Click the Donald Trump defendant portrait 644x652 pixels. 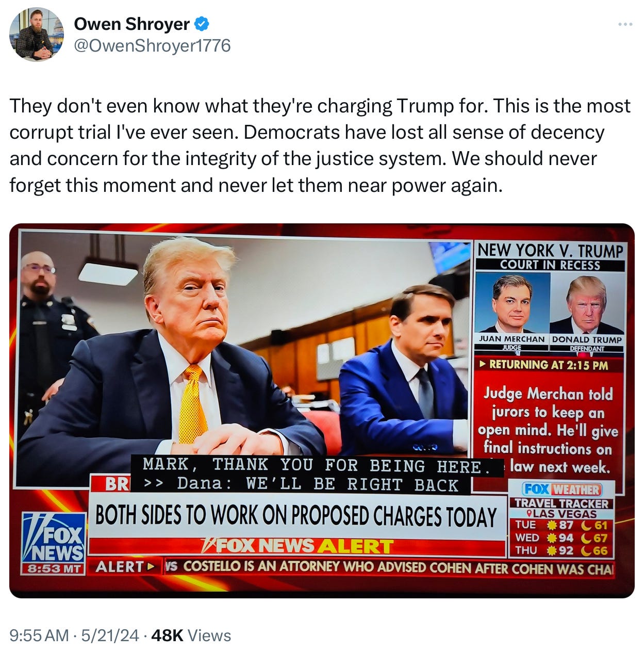(x=587, y=303)
